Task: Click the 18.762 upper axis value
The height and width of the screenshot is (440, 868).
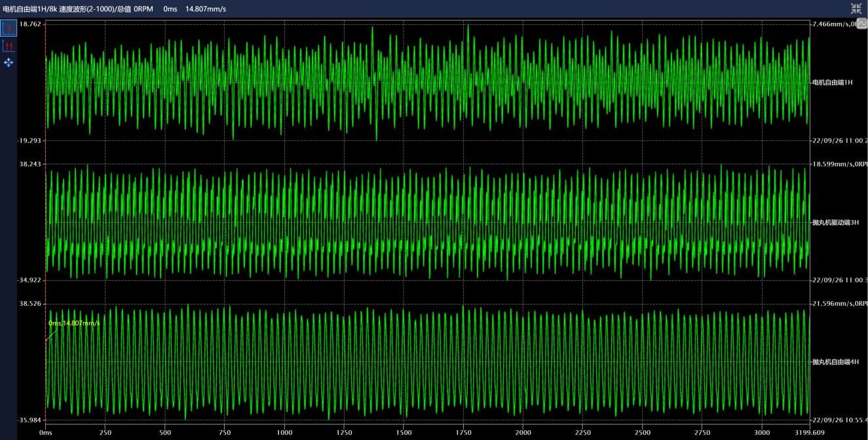Action: [30, 24]
